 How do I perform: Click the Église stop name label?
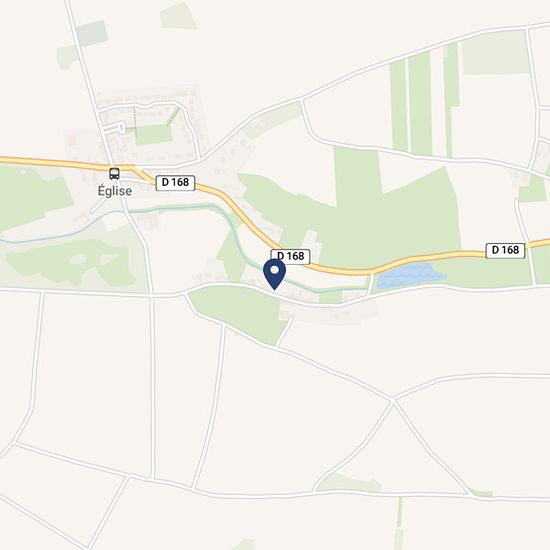pyautogui.click(x=115, y=191)
